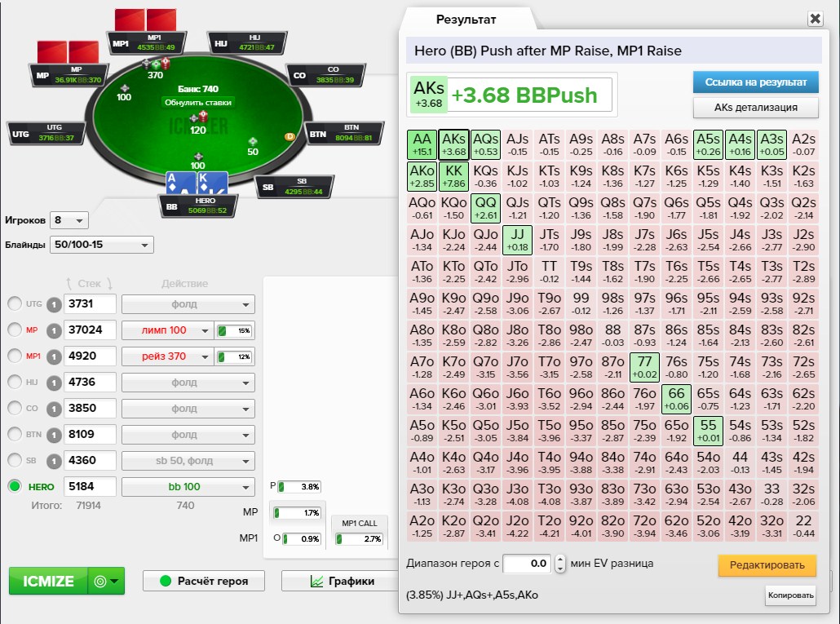Select the MP1 radio button

[x=15, y=356]
